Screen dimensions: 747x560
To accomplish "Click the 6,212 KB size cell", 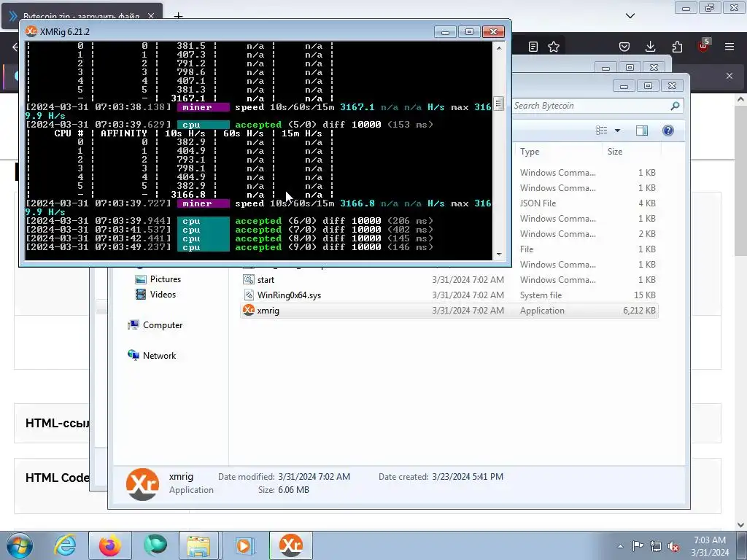I will click(639, 311).
